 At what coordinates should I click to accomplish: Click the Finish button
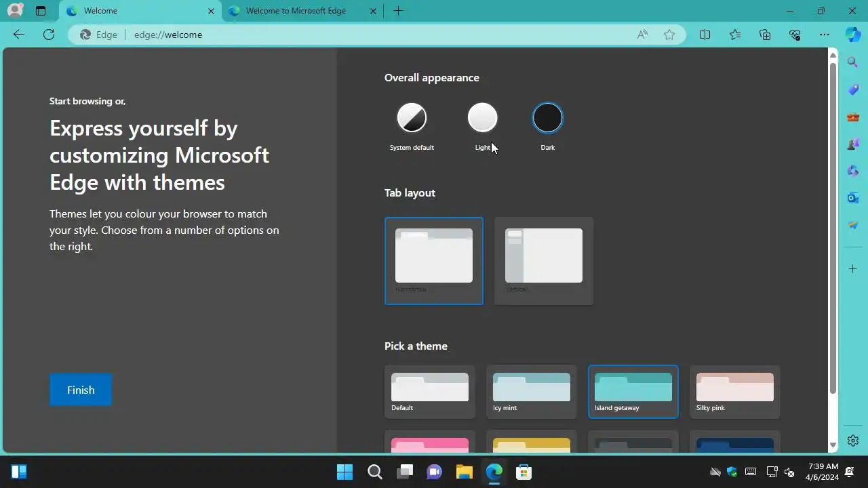[x=81, y=390]
